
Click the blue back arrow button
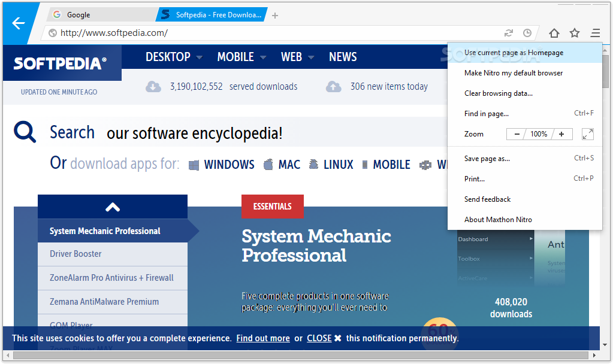pos(18,23)
